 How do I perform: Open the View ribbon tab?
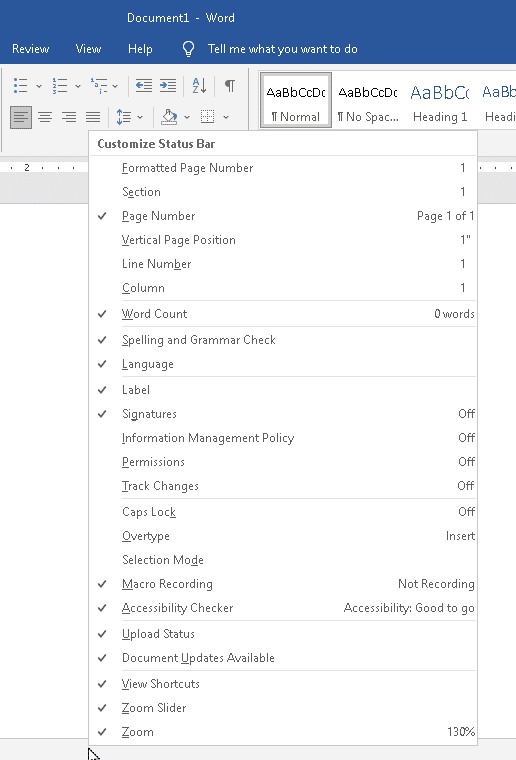pyautogui.click(x=88, y=49)
